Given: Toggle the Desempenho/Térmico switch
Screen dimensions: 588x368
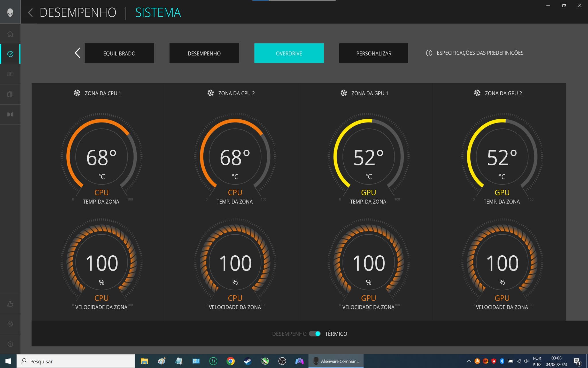Looking at the screenshot, I should click(x=315, y=334).
